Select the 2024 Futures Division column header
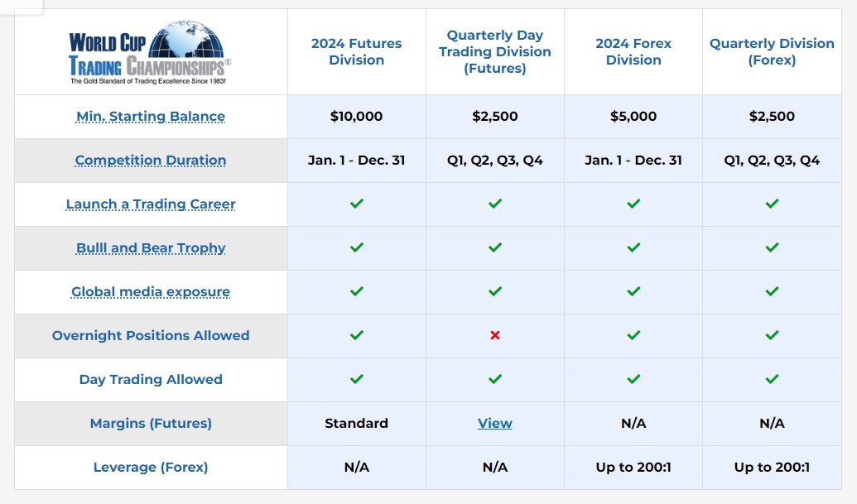857x504 pixels. point(356,51)
